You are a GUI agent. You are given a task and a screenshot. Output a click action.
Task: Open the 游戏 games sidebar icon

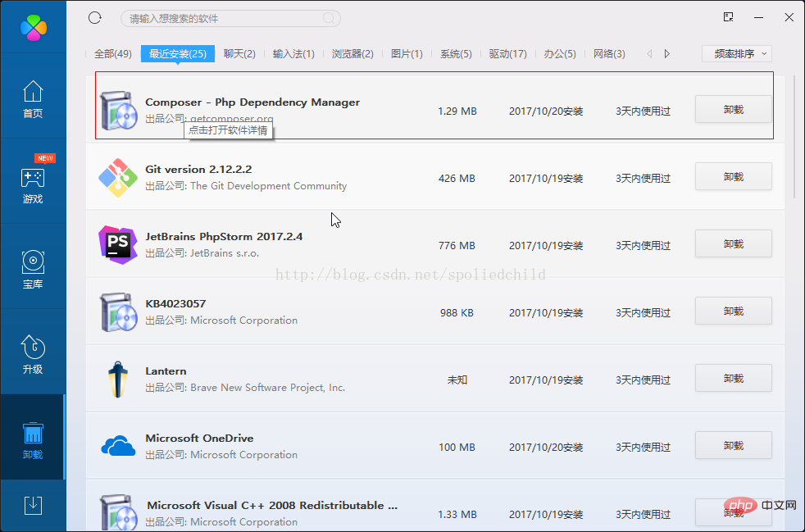coord(33,184)
